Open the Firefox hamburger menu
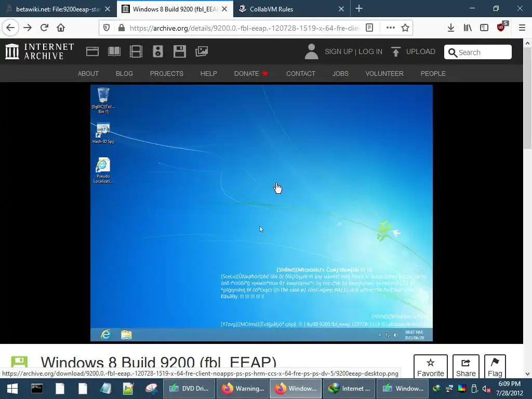This screenshot has height=399, width=532. (x=522, y=28)
